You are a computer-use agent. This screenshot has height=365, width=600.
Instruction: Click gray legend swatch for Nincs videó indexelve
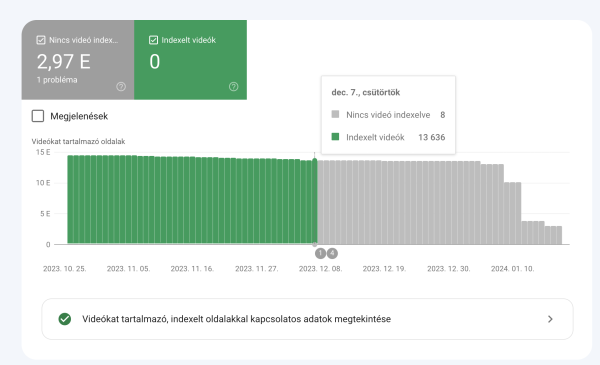coord(335,114)
